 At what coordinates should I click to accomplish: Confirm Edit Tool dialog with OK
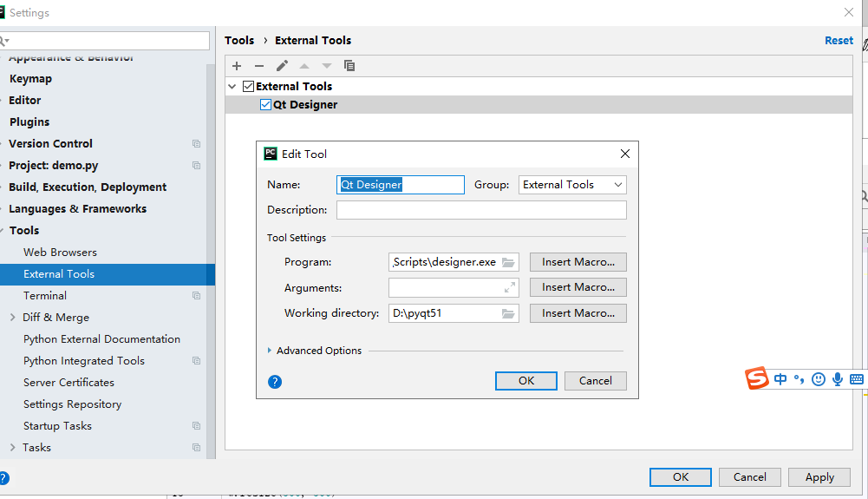pyautogui.click(x=525, y=381)
